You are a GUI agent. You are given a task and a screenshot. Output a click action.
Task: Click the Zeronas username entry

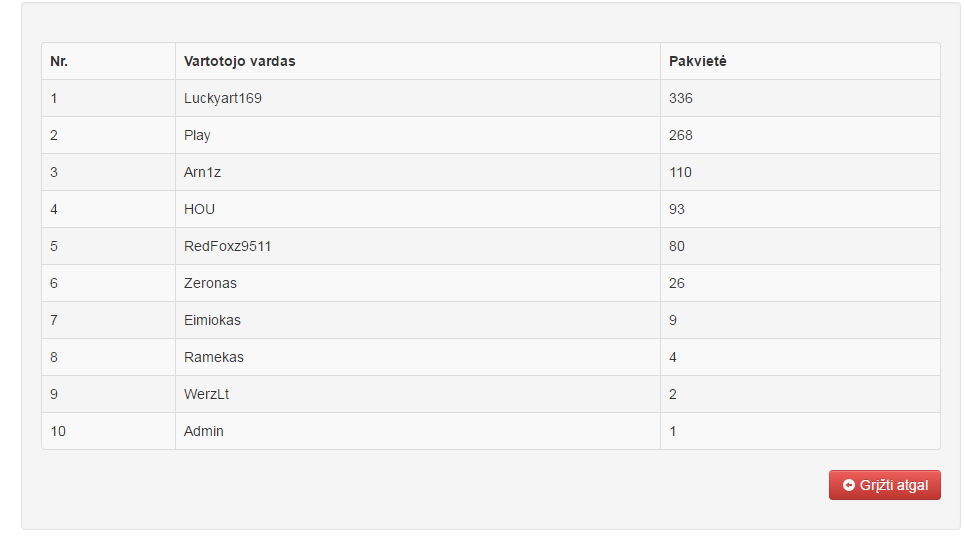[210, 283]
